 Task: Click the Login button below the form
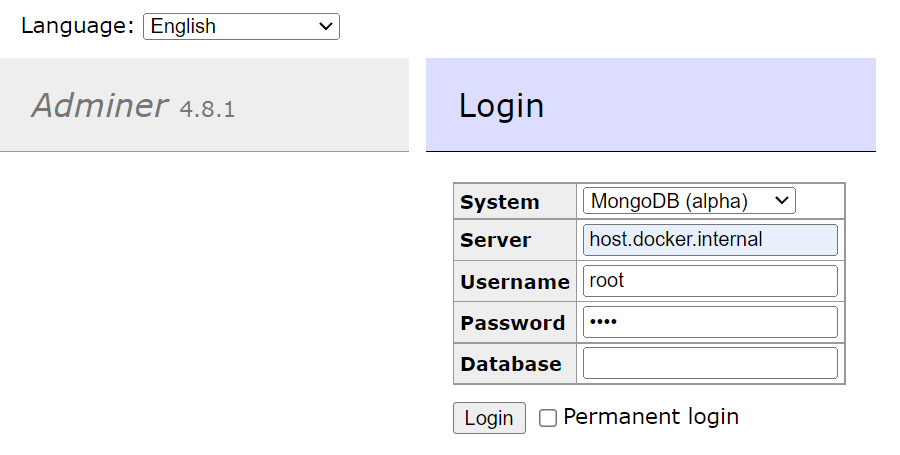click(x=489, y=418)
